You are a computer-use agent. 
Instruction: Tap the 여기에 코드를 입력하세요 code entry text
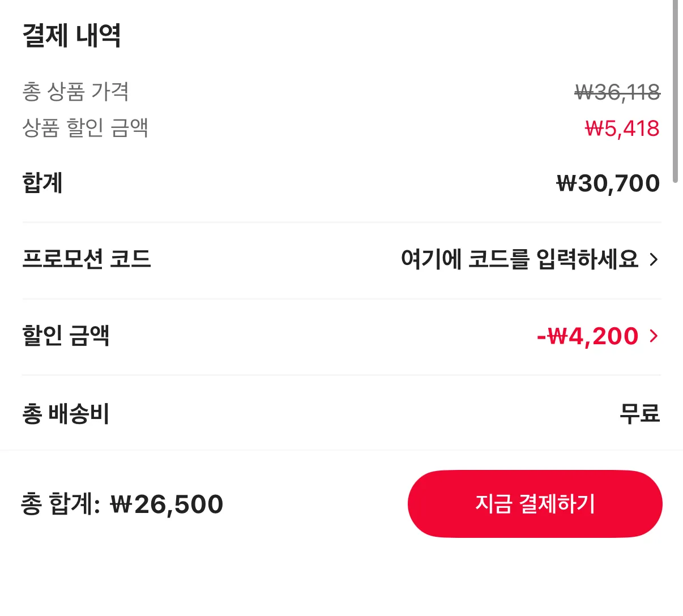click(x=519, y=259)
